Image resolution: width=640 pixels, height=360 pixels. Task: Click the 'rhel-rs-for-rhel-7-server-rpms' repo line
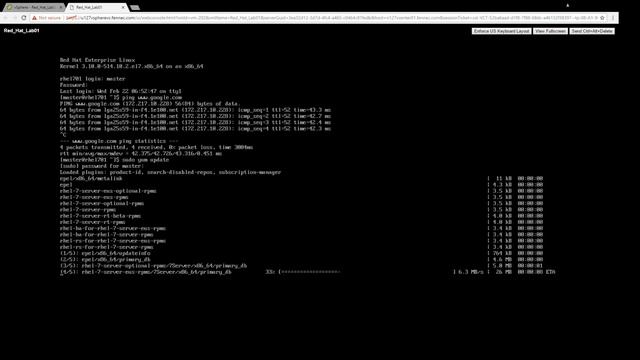106,247
